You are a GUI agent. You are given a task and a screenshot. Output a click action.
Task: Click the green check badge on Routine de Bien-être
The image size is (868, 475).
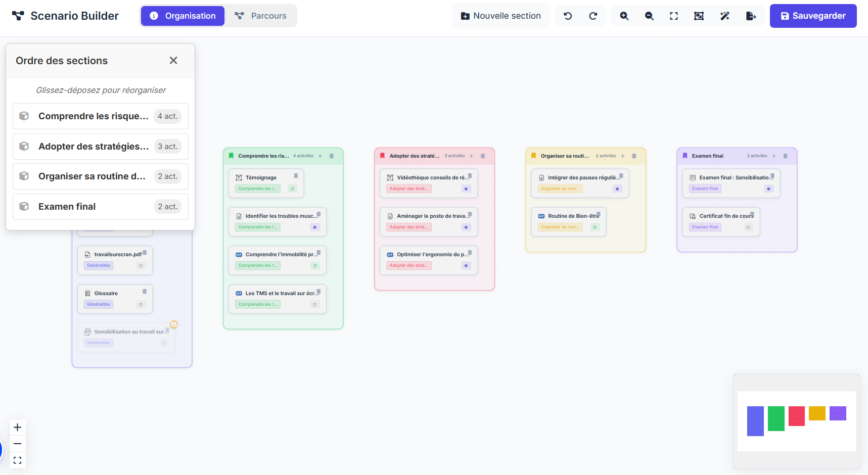tap(595, 227)
